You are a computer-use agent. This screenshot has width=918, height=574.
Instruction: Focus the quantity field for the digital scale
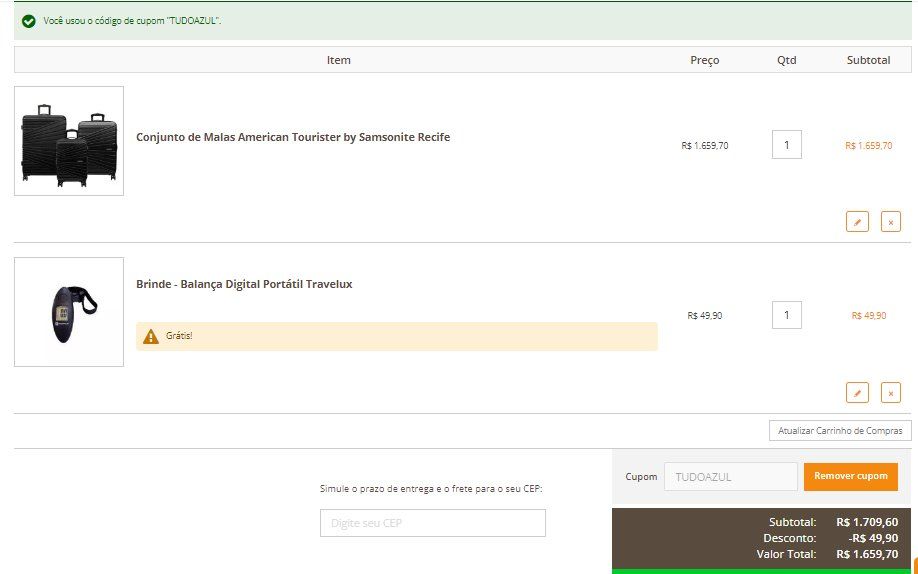click(x=786, y=315)
